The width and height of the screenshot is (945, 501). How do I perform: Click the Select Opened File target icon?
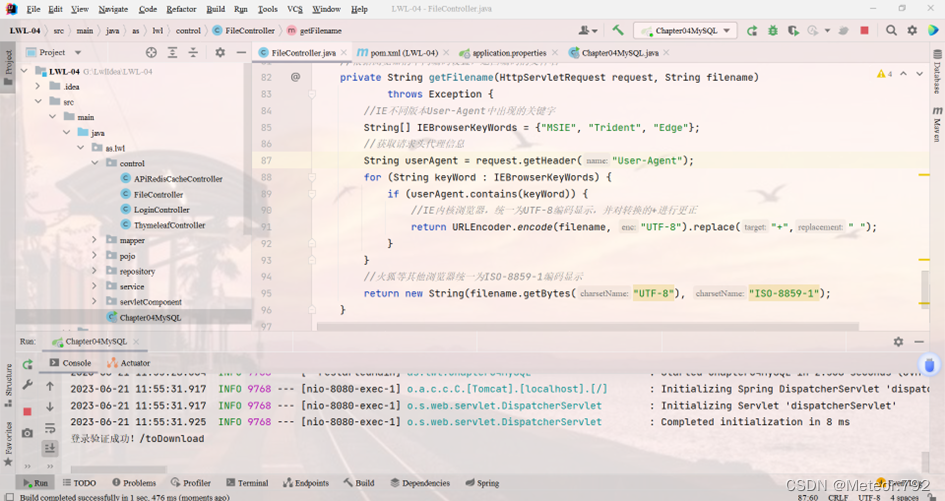(x=152, y=52)
